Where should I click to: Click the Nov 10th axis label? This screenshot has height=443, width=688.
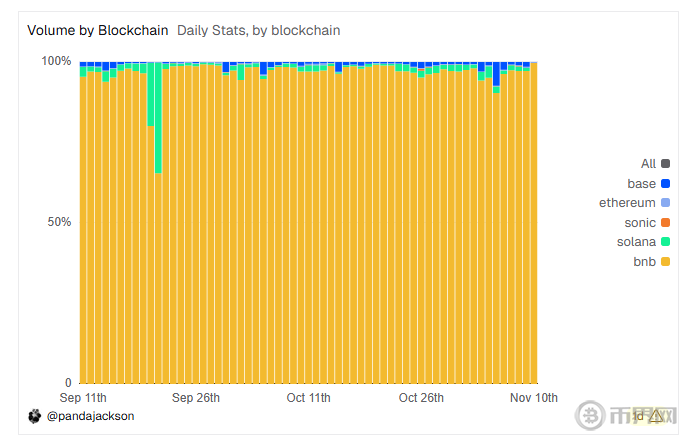533,397
